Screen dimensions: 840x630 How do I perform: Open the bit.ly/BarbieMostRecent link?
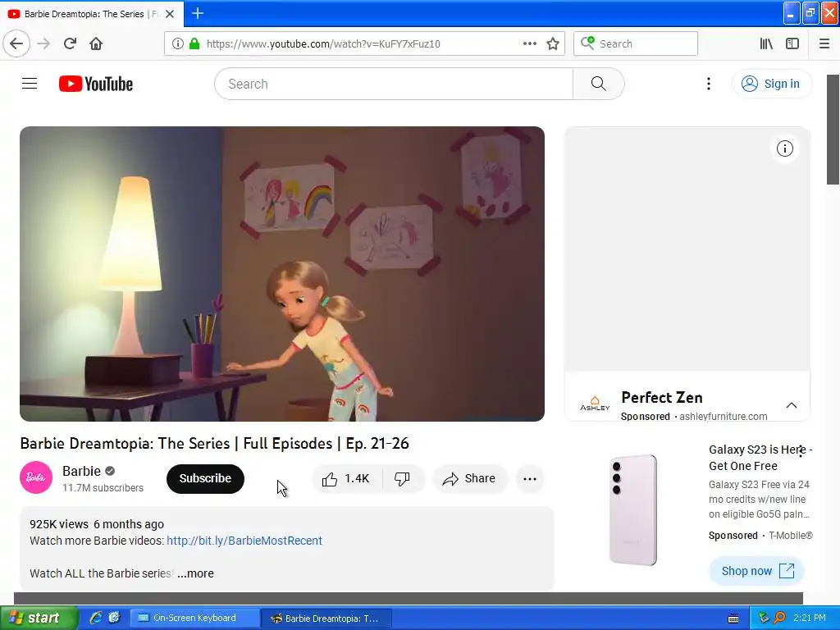coord(244,541)
